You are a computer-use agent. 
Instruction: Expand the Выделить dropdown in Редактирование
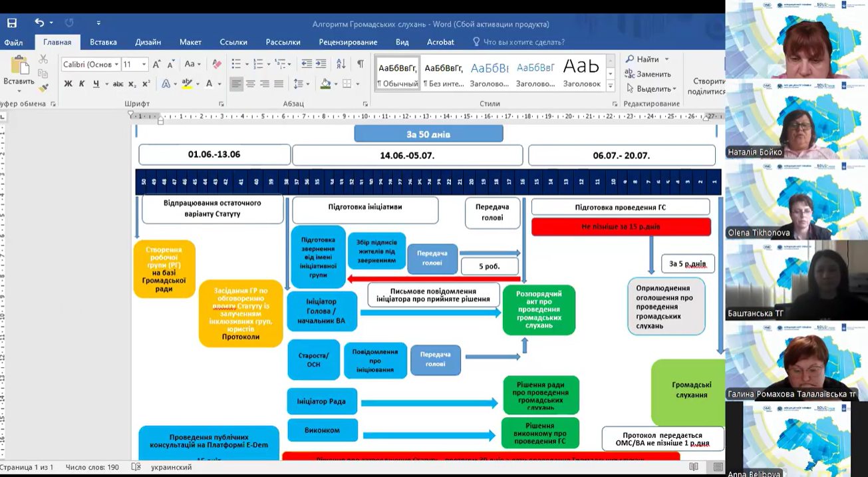click(651, 88)
